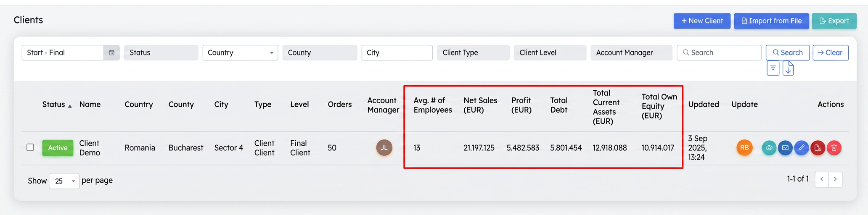Viewport: 868px width, 215px height.
Task: View Client Demo details with eye icon
Action: coord(769,148)
